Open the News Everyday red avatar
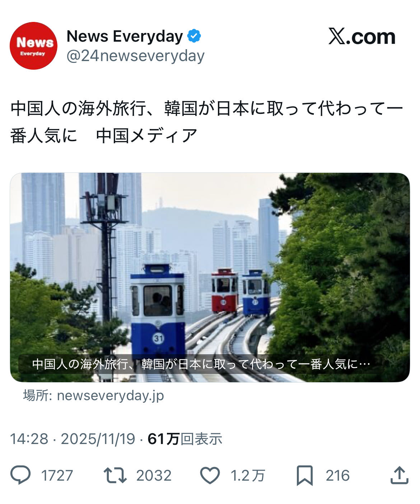Image resolution: width=420 pixels, height=504 pixels. coord(33,46)
